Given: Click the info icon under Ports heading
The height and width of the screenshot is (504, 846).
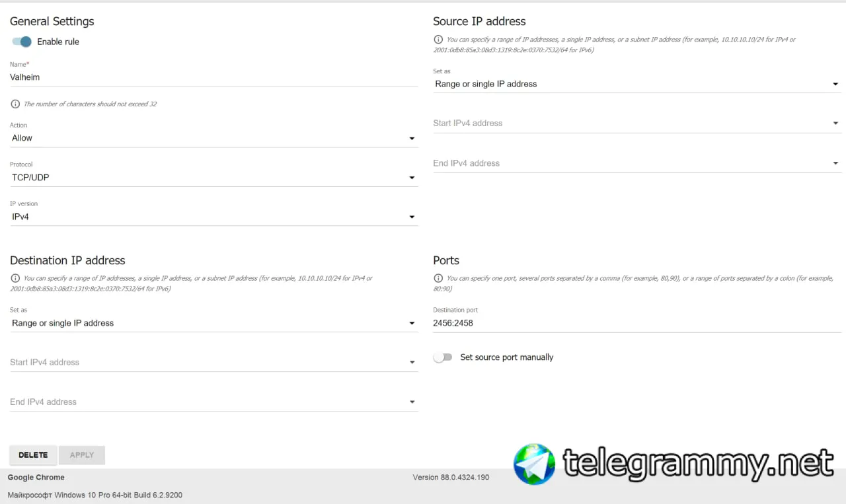Looking at the screenshot, I should [438, 279].
